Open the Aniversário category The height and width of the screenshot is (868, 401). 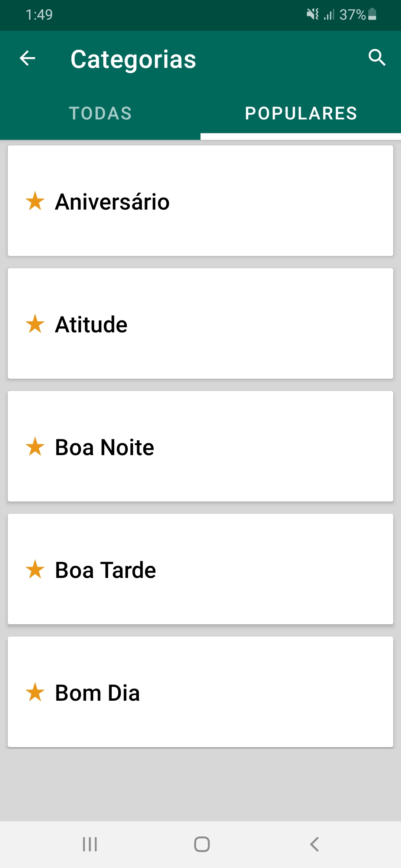pos(200,201)
